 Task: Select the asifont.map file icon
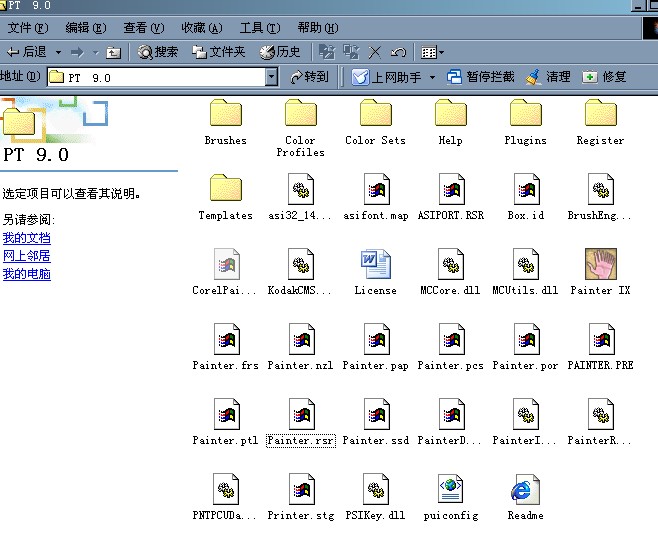point(376,189)
